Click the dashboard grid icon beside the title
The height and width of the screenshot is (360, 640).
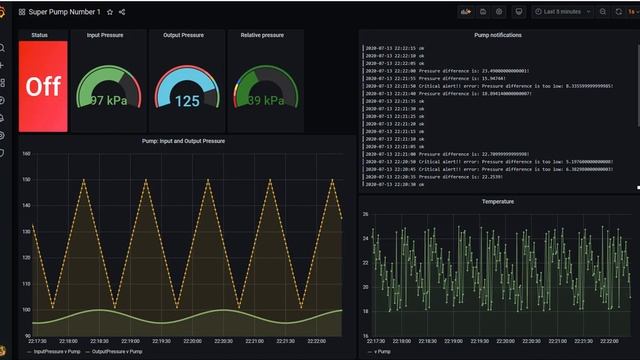click(22, 12)
